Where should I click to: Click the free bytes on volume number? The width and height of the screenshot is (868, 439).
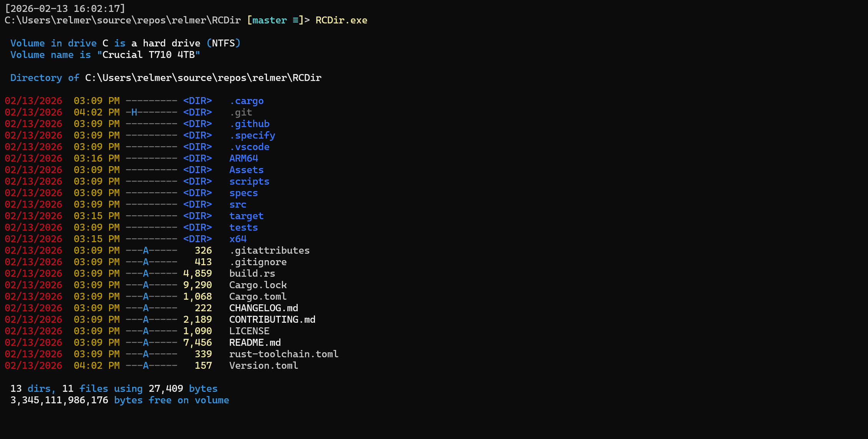[x=59, y=400]
